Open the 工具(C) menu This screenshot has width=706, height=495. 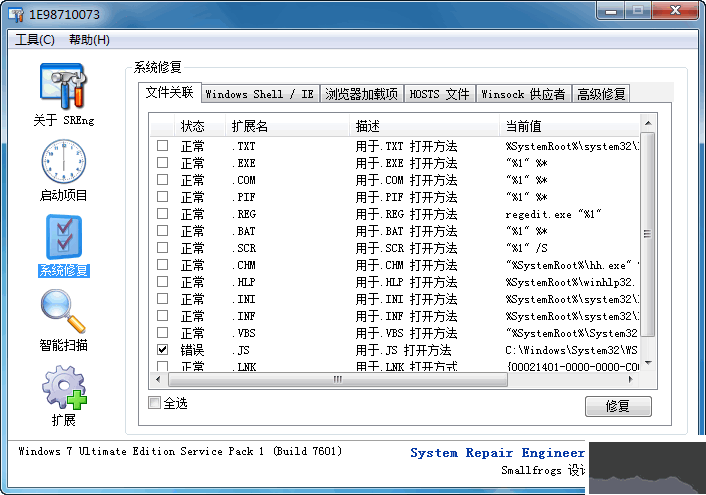pos(35,40)
